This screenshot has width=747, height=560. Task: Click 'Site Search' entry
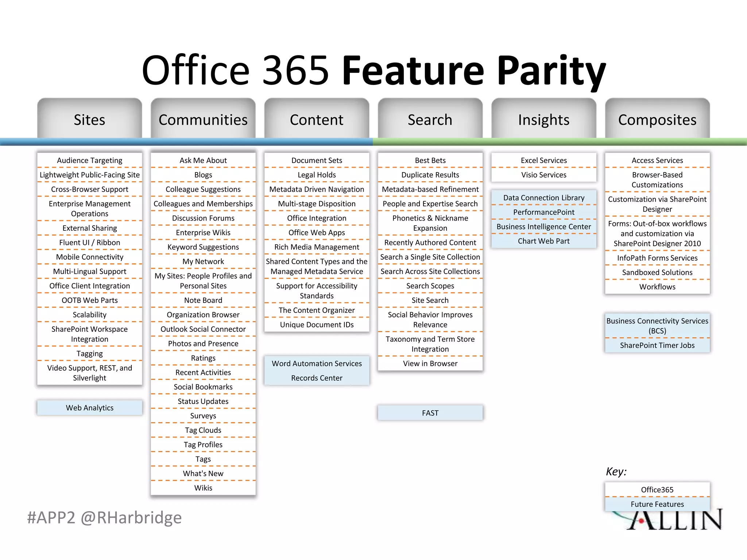(430, 300)
